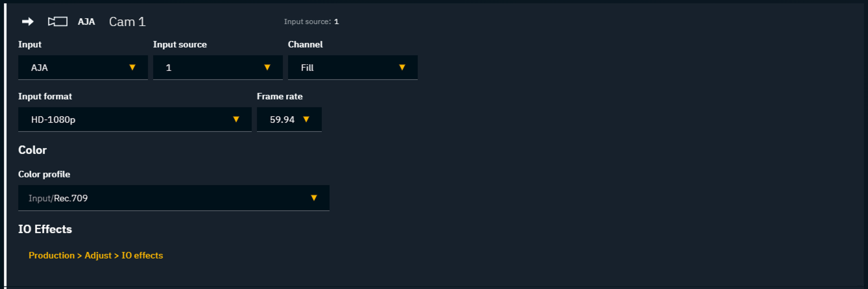Expand the Channel dropdown set to Fill
The image size is (868, 289).
[352, 68]
